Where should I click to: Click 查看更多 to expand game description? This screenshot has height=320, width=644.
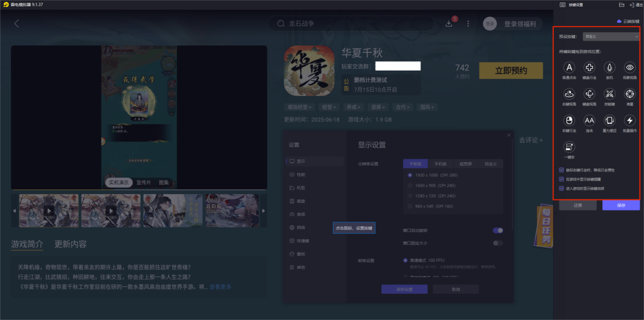tap(220, 287)
